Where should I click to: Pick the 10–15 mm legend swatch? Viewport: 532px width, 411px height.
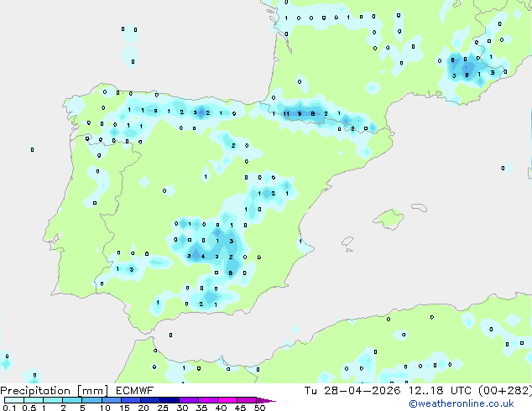tap(111, 400)
